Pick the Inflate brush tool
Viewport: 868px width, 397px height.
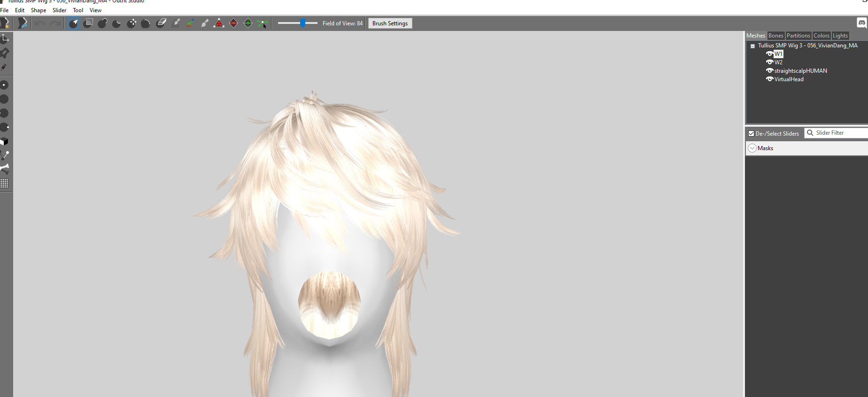[102, 23]
